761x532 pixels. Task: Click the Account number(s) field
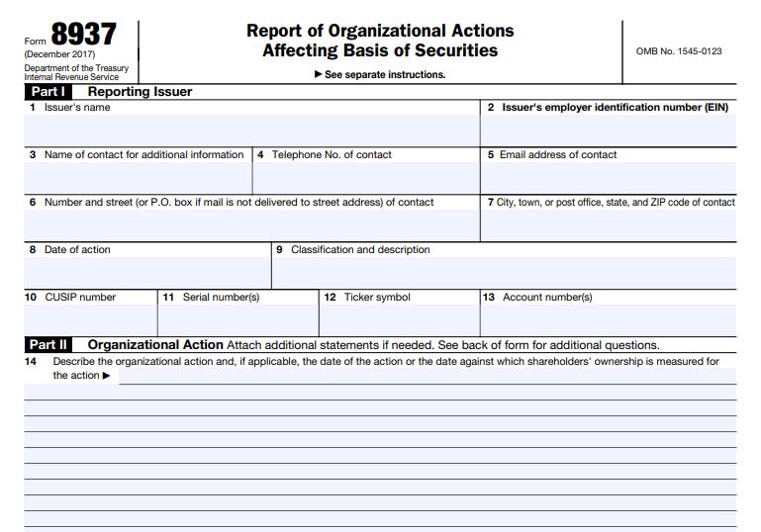608,320
